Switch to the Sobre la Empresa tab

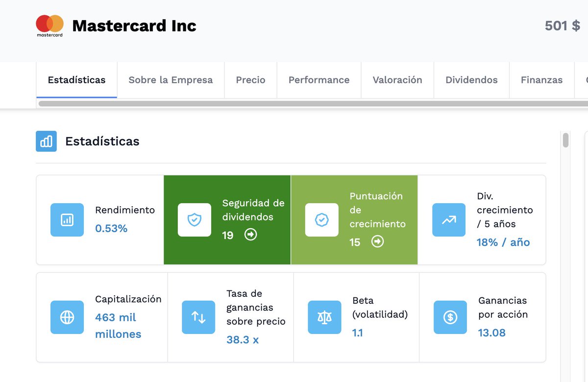click(x=171, y=80)
